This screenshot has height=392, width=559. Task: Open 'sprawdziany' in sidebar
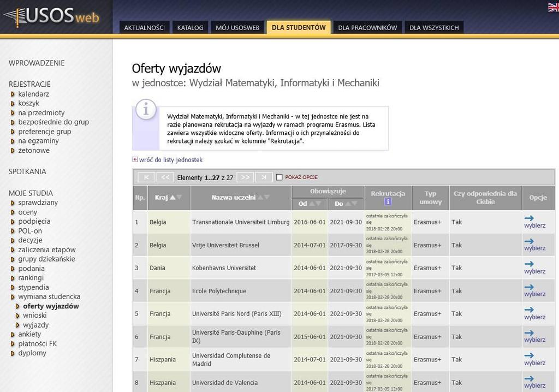pyautogui.click(x=38, y=203)
